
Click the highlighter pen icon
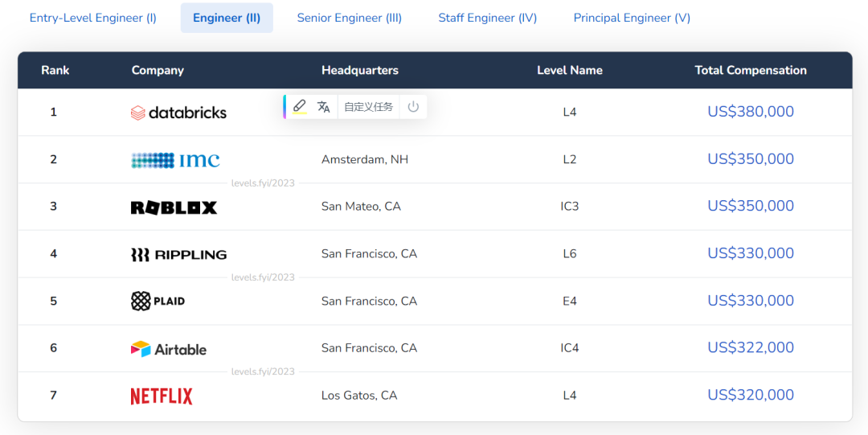click(x=300, y=106)
